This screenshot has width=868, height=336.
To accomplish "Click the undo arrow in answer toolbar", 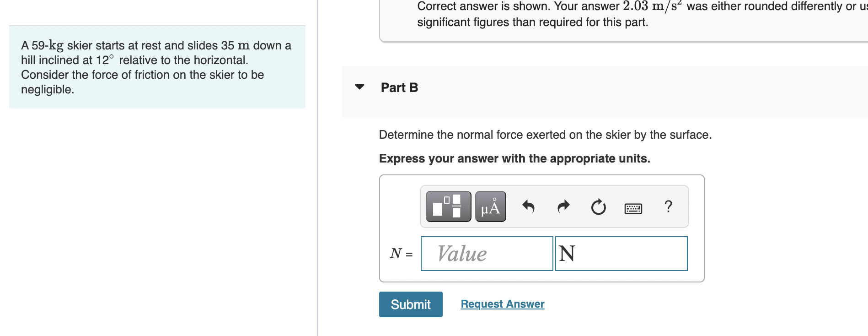I will (x=528, y=206).
